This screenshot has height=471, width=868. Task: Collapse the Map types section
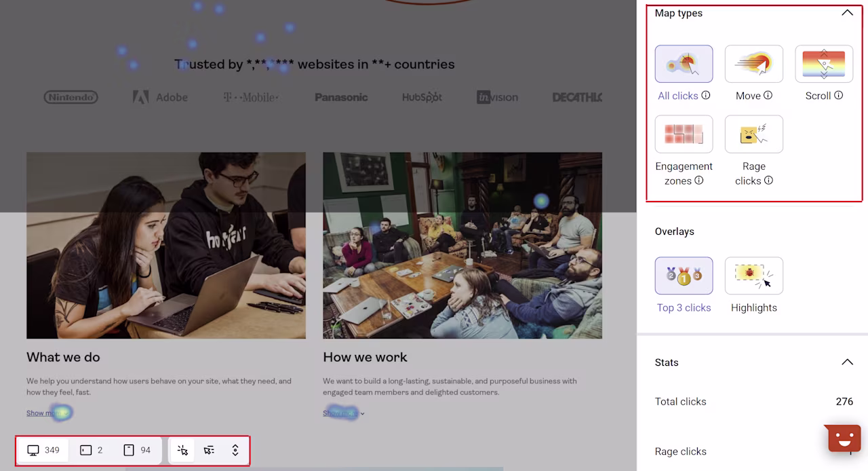(x=847, y=13)
